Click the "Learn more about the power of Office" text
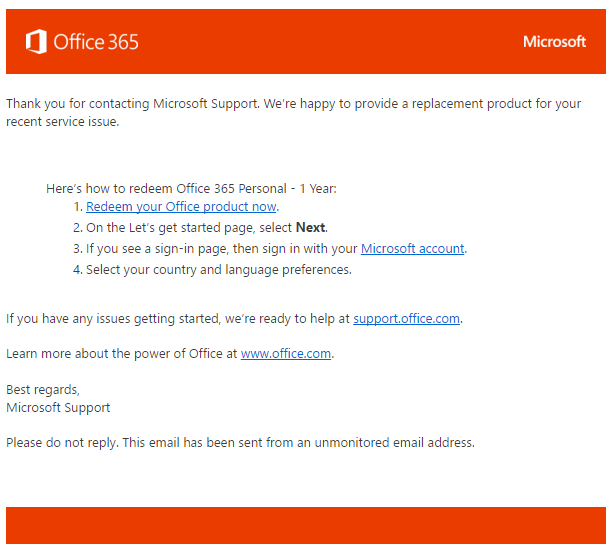 click(122, 354)
